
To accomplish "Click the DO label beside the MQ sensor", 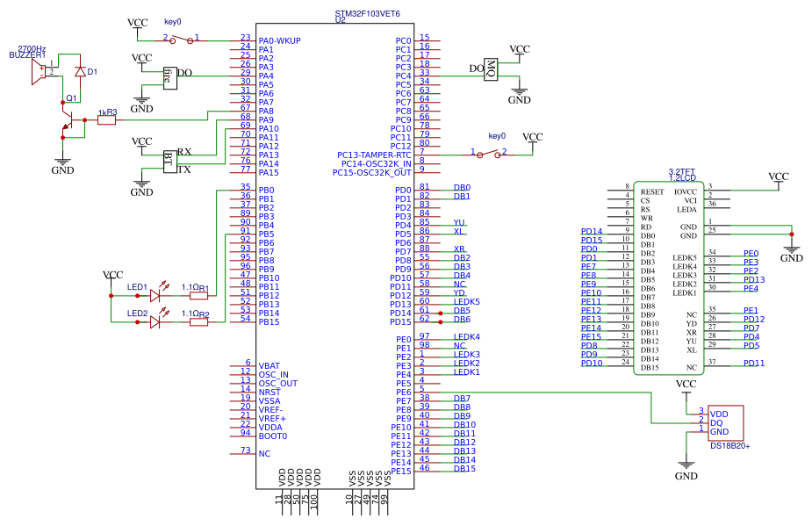I will pyautogui.click(x=477, y=68).
